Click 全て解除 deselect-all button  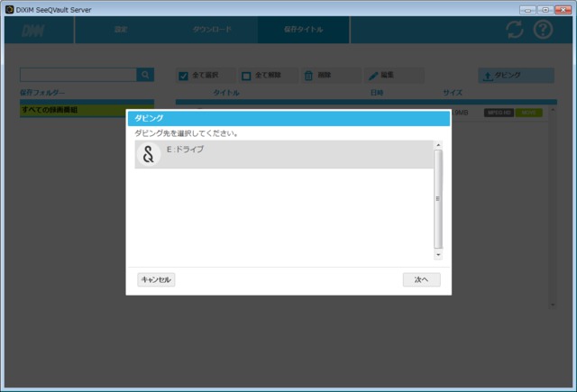(269, 75)
